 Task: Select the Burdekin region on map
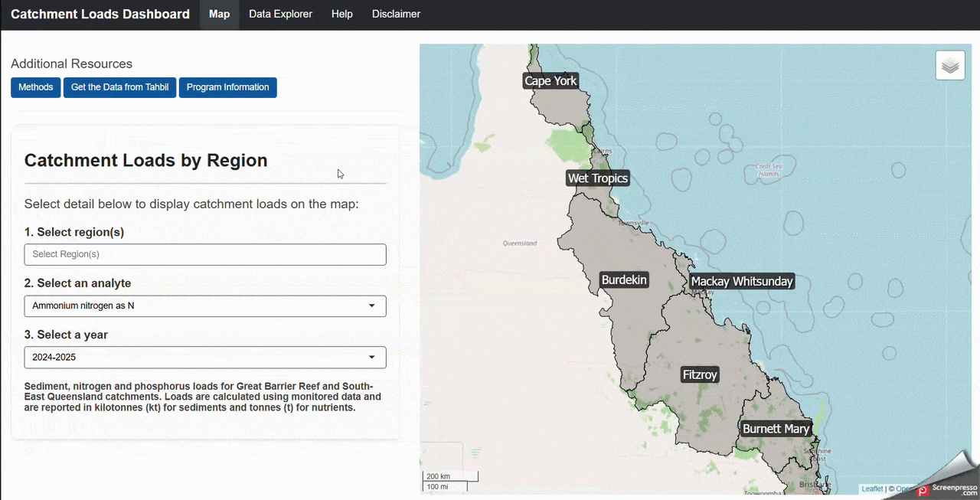click(x=624, y=280)
